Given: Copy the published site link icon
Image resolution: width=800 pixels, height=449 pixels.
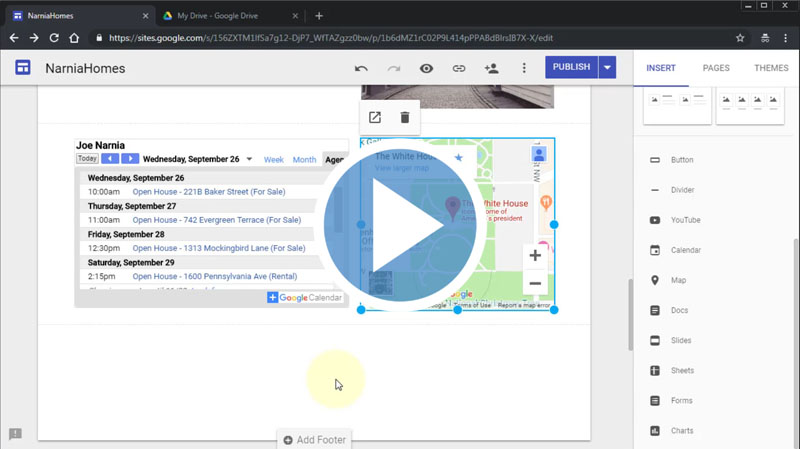Looking at the screenshot, I should pos(459,68).
